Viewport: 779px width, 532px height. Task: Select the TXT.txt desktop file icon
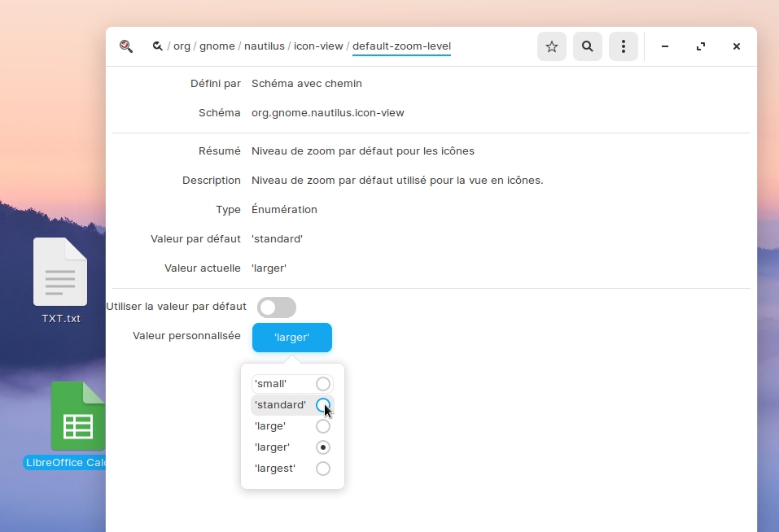coord(60,273)
